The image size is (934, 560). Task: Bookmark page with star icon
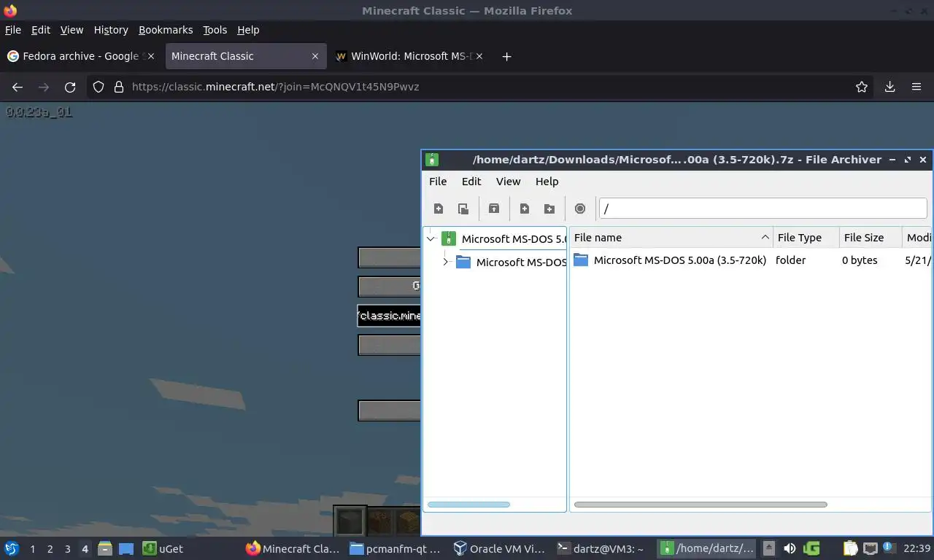point(862,87)
